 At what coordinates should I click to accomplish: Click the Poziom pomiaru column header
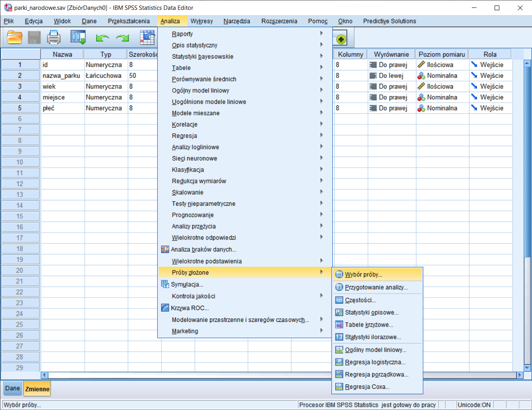click(x=442, y=54)
